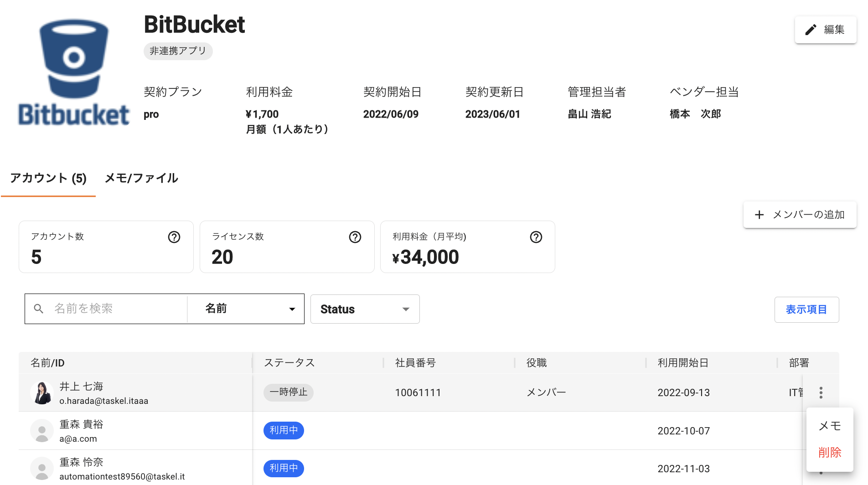The width and height of the screenshot is (868, 485).
Task: Choose 削除 from the context menu
Action: click(830, 452)
